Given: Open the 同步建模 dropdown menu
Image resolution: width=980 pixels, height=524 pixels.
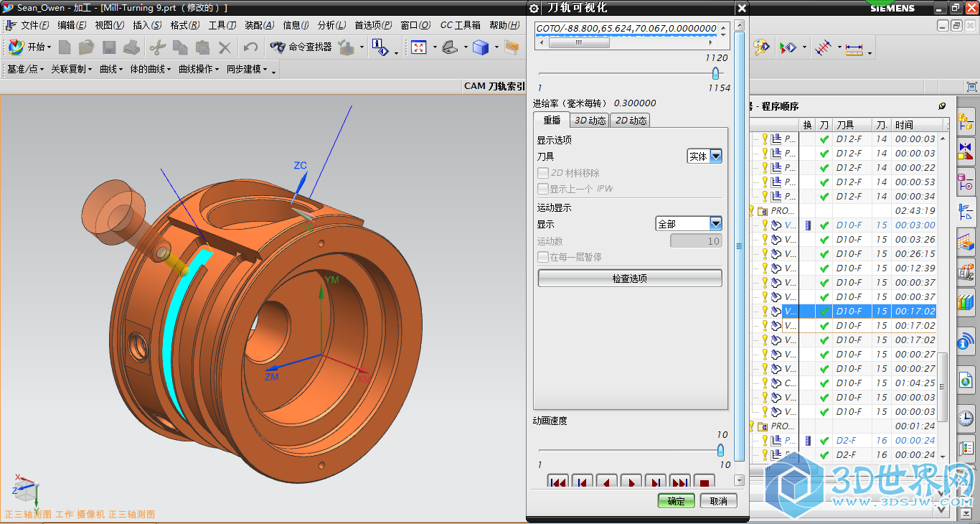Looking at the screenshot, I should pyautogui.click(x=247, y=70).
